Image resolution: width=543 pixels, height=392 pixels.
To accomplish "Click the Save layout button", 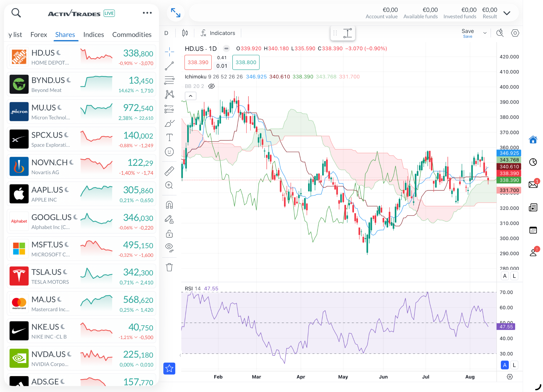I will tap(467, 33).
